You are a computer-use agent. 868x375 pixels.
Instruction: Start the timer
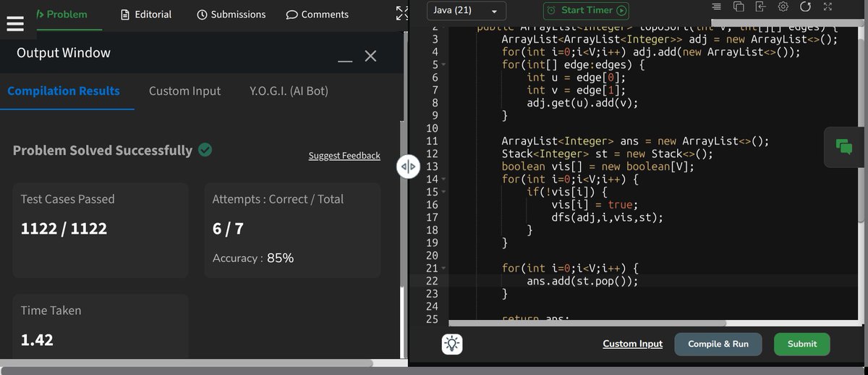coord(586,11)
